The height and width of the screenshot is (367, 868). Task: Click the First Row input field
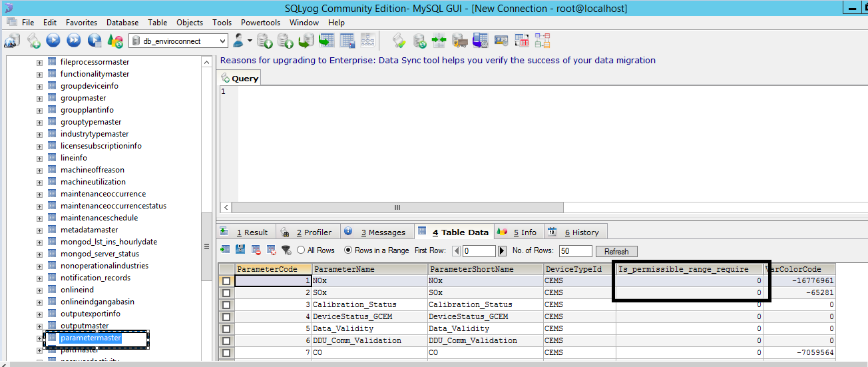pyautogui.click(x=479, y=251)
